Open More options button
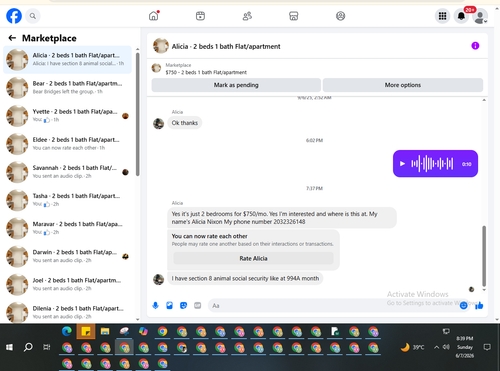Image resolution: width=500 pixels, height=371 pixels. point(403,85)
